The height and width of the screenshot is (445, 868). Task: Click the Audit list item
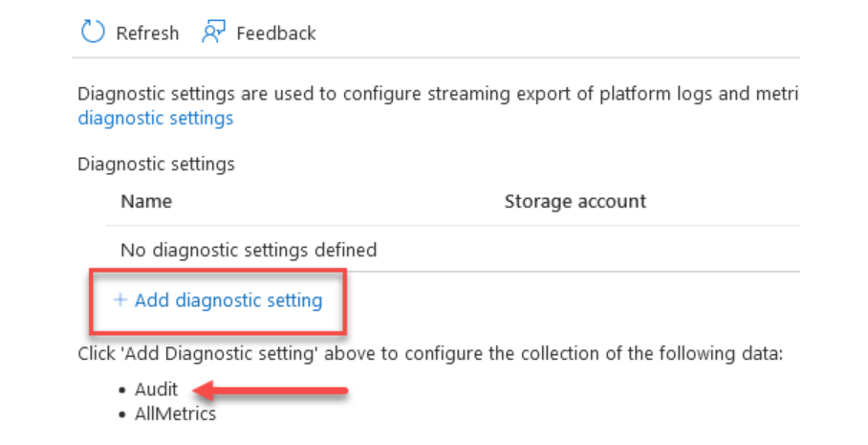coord(157,390)
